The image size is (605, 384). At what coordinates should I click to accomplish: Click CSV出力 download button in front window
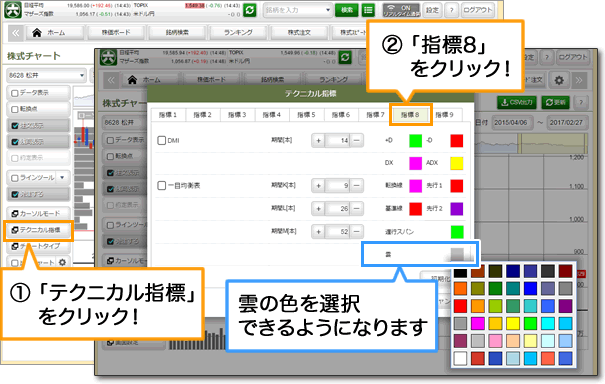click(x=517, y=102)
